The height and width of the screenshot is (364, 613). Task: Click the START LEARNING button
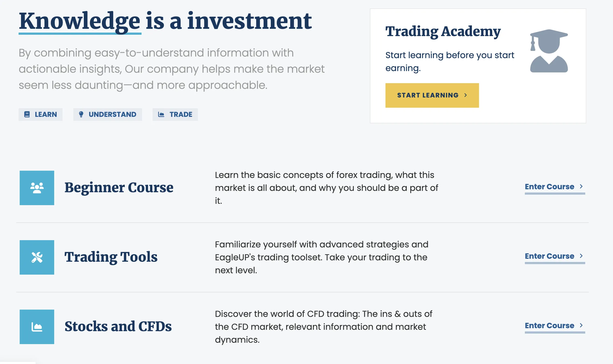click(x=432, y=95)
